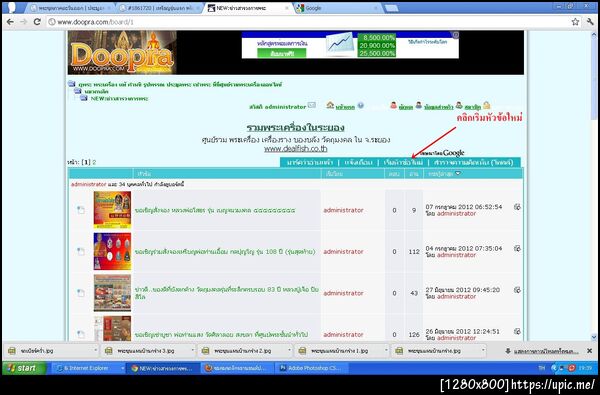The image size is (600, 395).
Task: Open dropdown arrow for the last jpg download
Action: point(483,351)
